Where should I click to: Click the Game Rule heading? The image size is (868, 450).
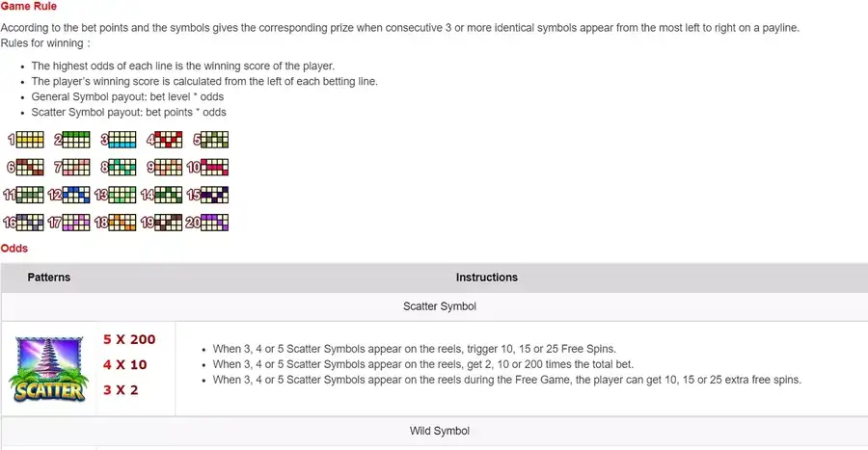click(29, 6)
